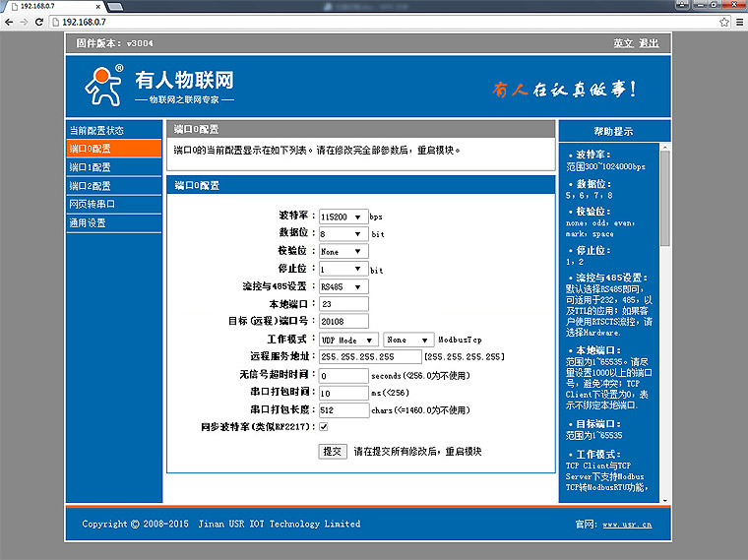The image size is (748, 560).
Task: Click the 本地端口 input field
Action: [343, 304]
